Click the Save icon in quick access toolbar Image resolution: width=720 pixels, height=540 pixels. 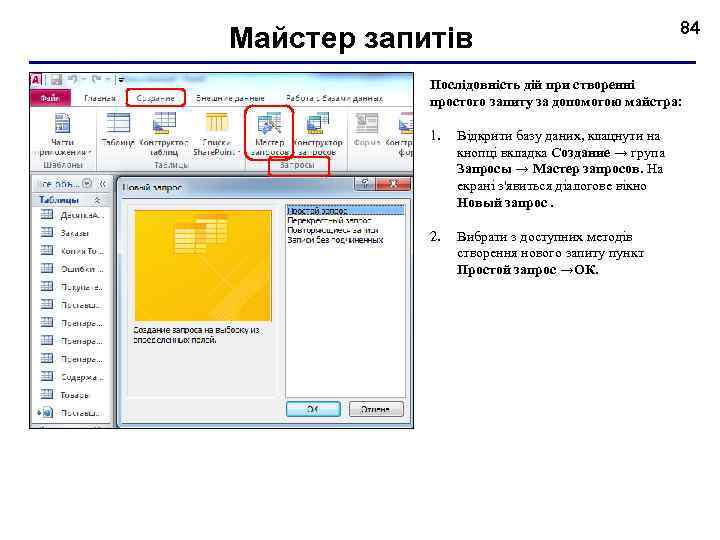click(56, 80)
